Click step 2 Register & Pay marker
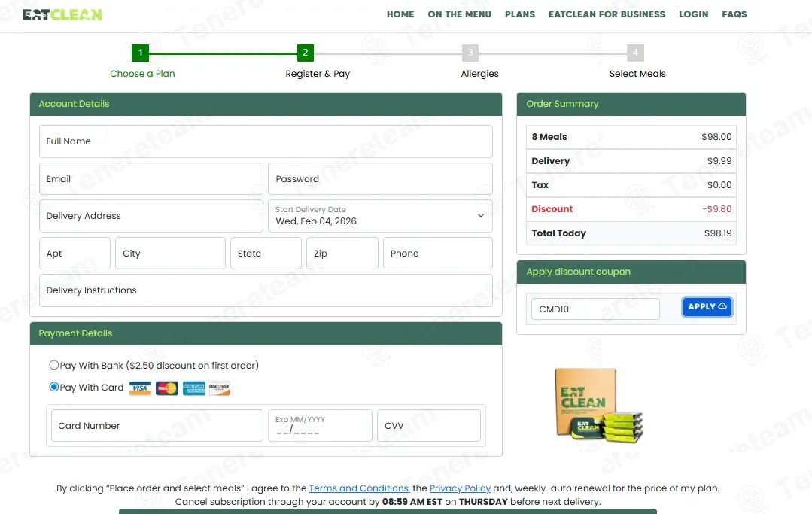The width and height of the screenshot is (812, 514). coord(306,53)
